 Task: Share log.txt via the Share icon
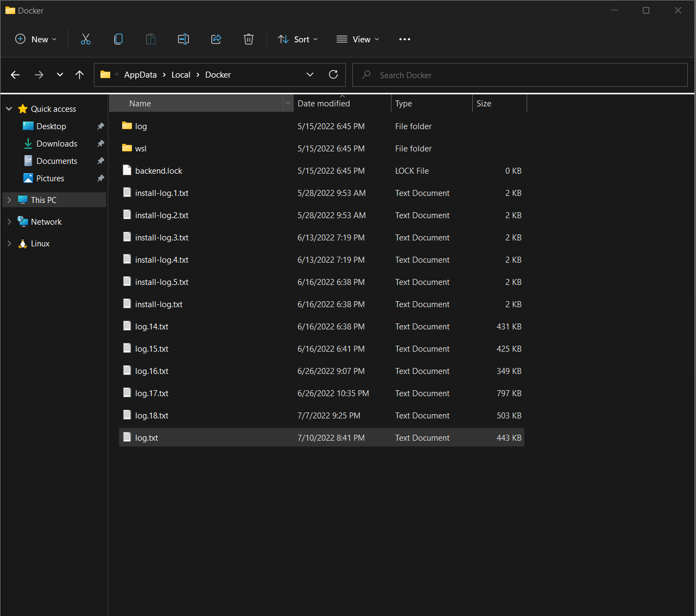point(216,39)
